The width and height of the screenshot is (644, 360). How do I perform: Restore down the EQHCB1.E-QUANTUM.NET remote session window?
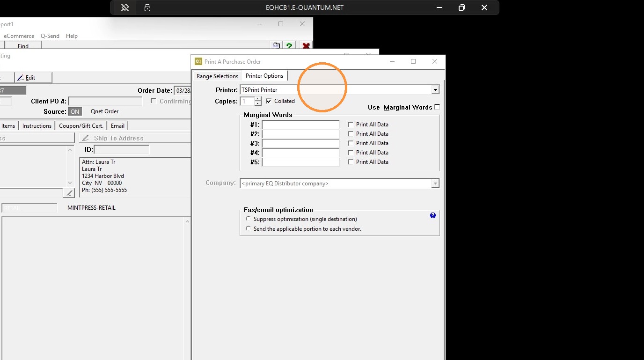coord(462,7)
